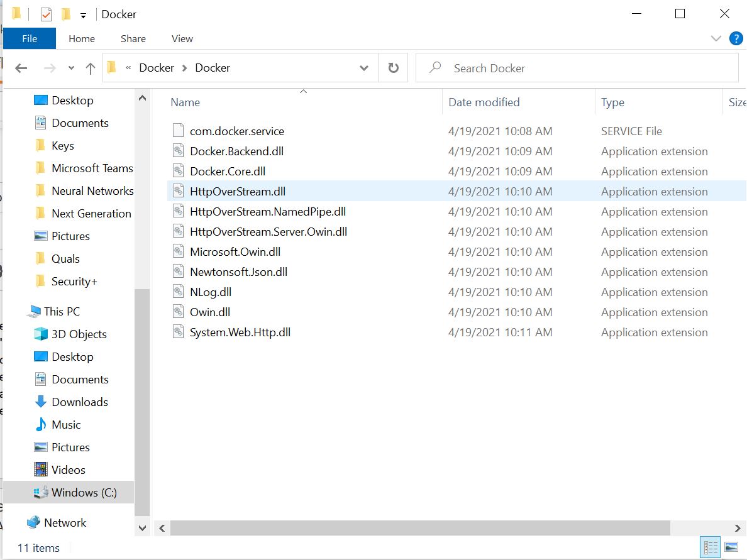
Task: Select the HttpOverStream.dll file icon
Action: [178, 191]
